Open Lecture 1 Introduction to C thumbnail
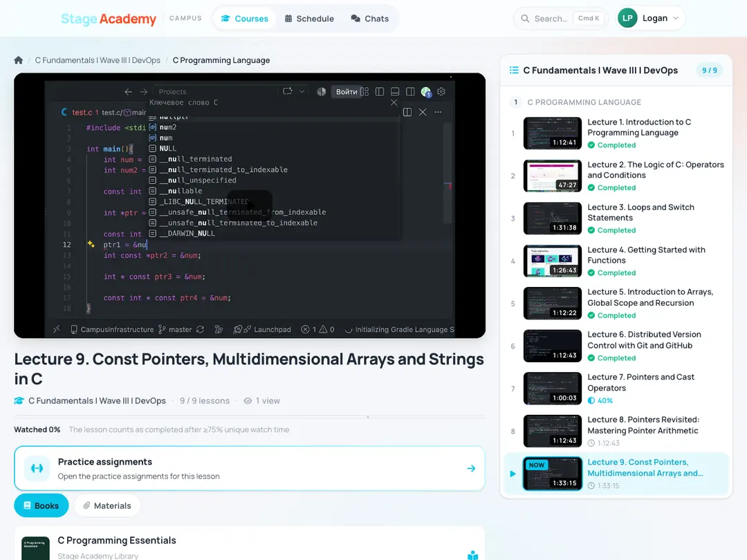This screenshot has height=560, width=747. point(553,133)
